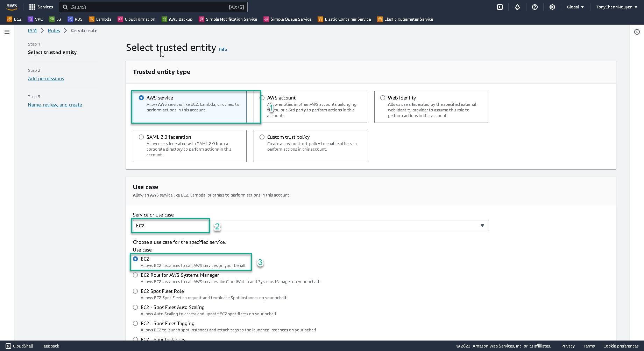The height and width of the screenshot is (351, 644).
Task: Launch CloudShell from the footer
Action: pos(20,346)
